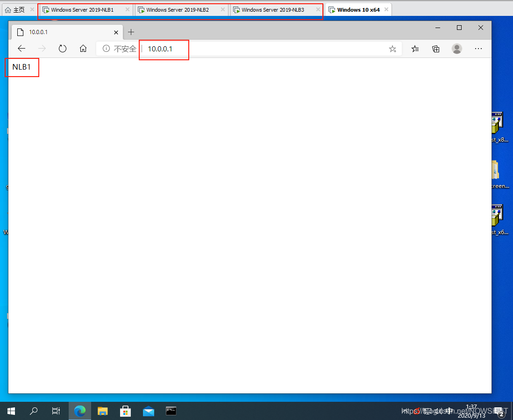513x420 pixels.
Task: Switch to Windows Server 2019-NLB2 tab
Action: (178, 10)
